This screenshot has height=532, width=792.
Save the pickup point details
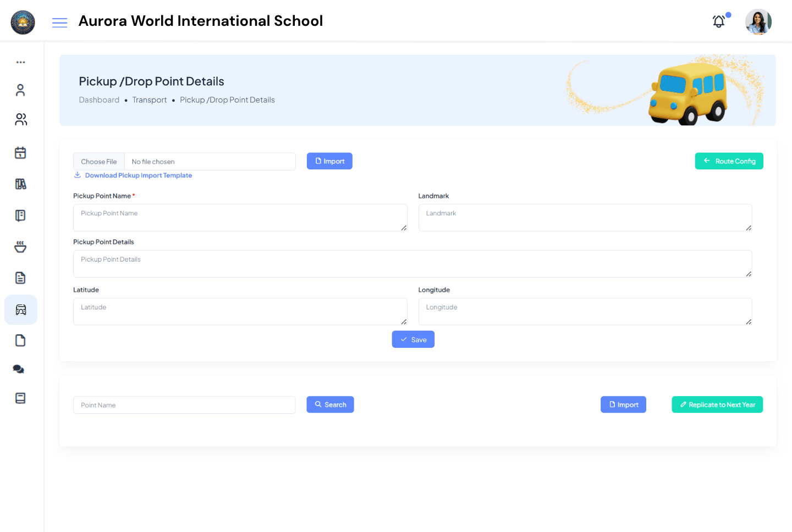[413, 339]
